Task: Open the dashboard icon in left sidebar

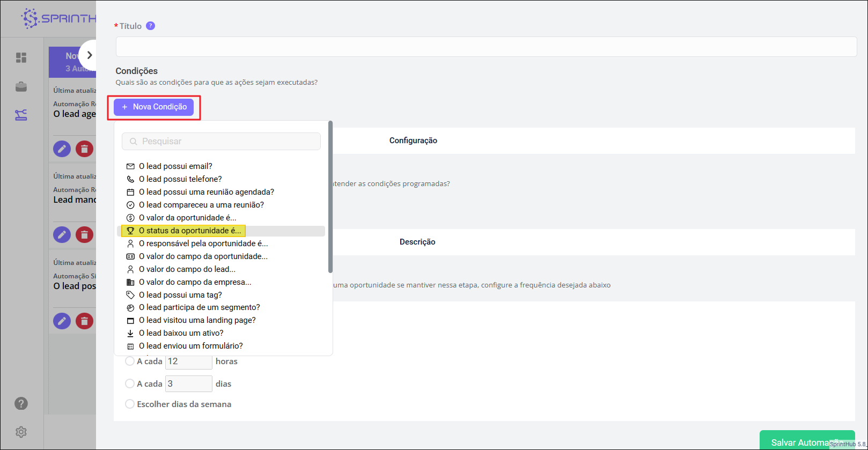Action: click(21, 57)
